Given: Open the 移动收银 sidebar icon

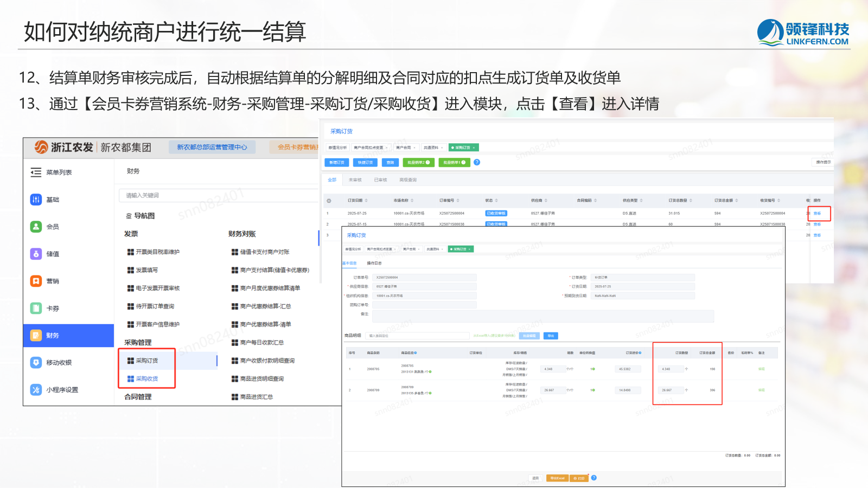Looking at the screenshot, I should pyautogui.click(x=36, y=362).
